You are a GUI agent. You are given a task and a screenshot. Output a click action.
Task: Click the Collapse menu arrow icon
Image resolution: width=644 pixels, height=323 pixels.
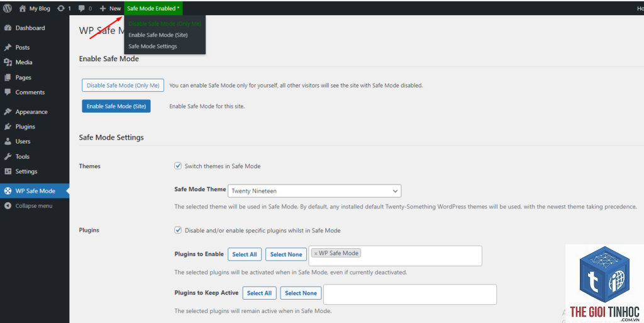pyautogui.click(x=8, y=206)
